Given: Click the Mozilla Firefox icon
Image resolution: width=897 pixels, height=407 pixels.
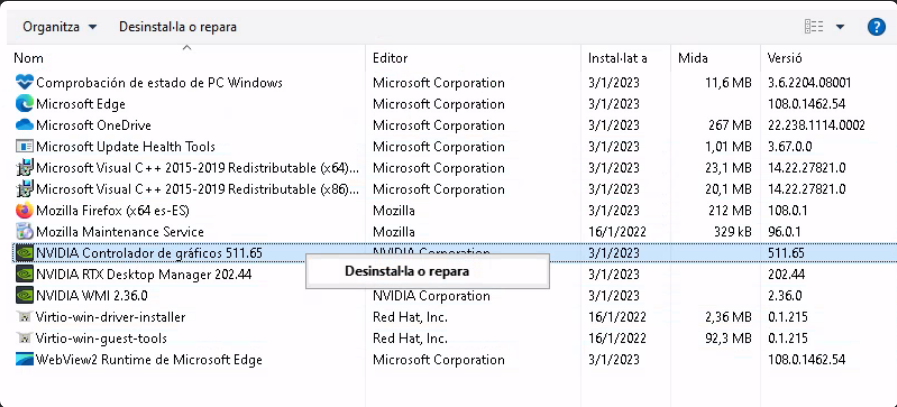Looking at the screenshot, I should [x=25, y=210].
